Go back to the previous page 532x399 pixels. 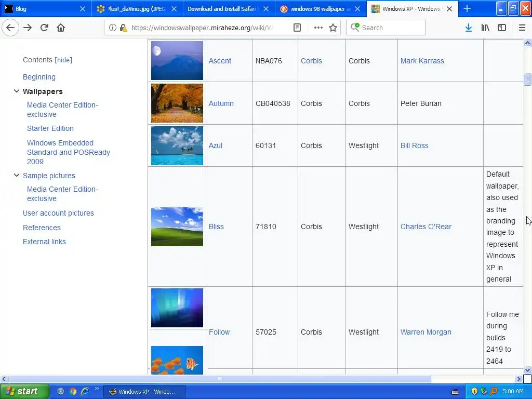pos(10,28)
